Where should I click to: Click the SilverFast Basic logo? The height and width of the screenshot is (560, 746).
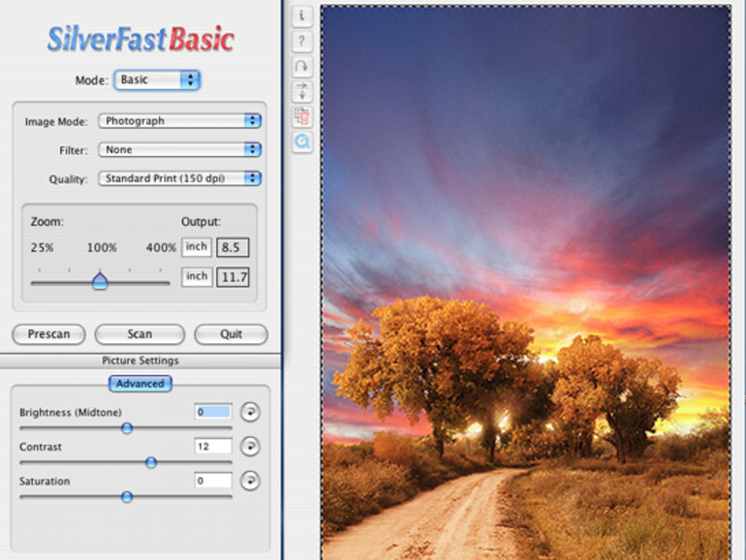[x=140, y=39]
